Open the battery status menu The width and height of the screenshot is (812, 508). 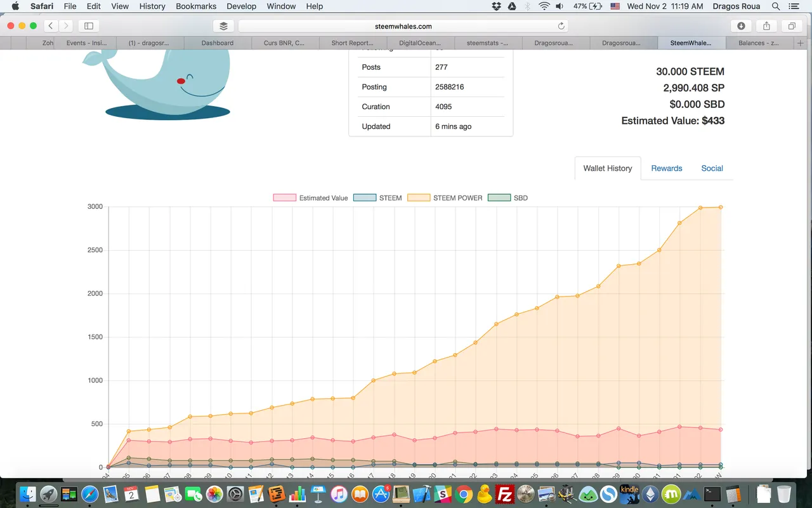tap(587, 6)
